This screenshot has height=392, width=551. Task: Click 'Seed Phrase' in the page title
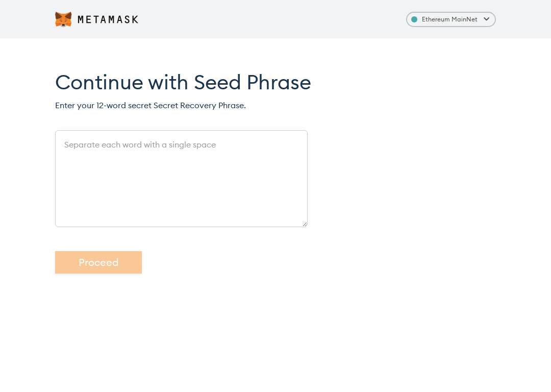point(253,82)
